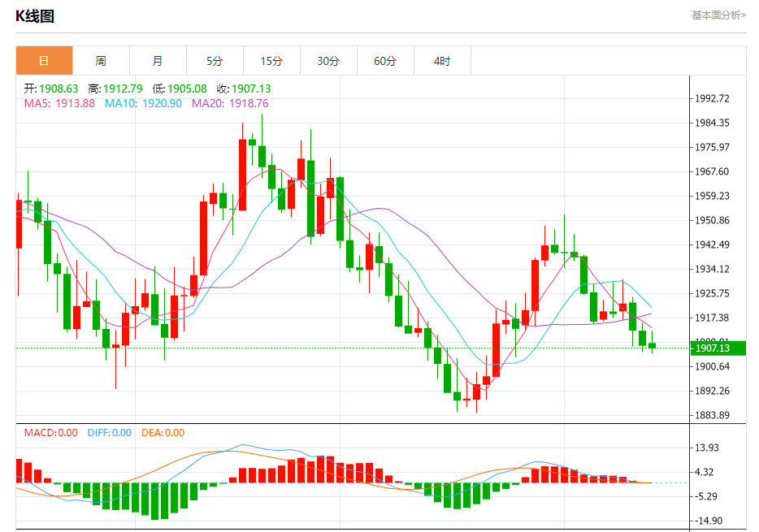Click the MA5: 1913.88 label
This screenshot has height=532, width=759.
click(x=59, y=103)
